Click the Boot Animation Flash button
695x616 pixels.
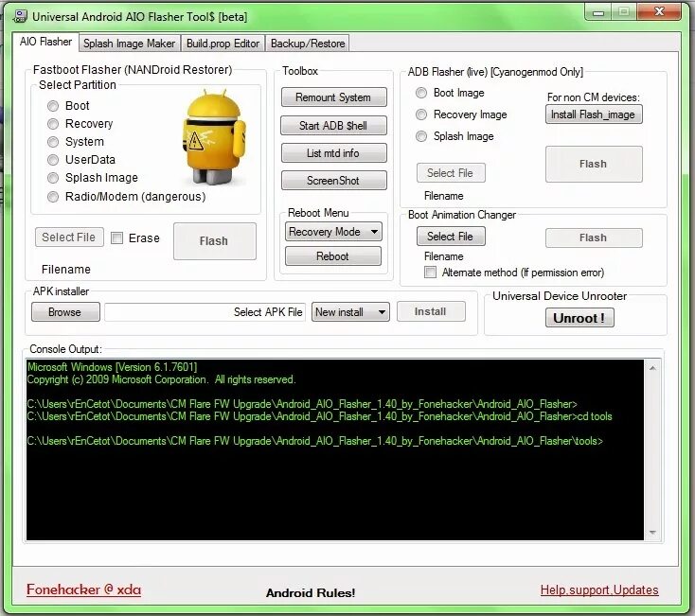(x=594, y=238)
